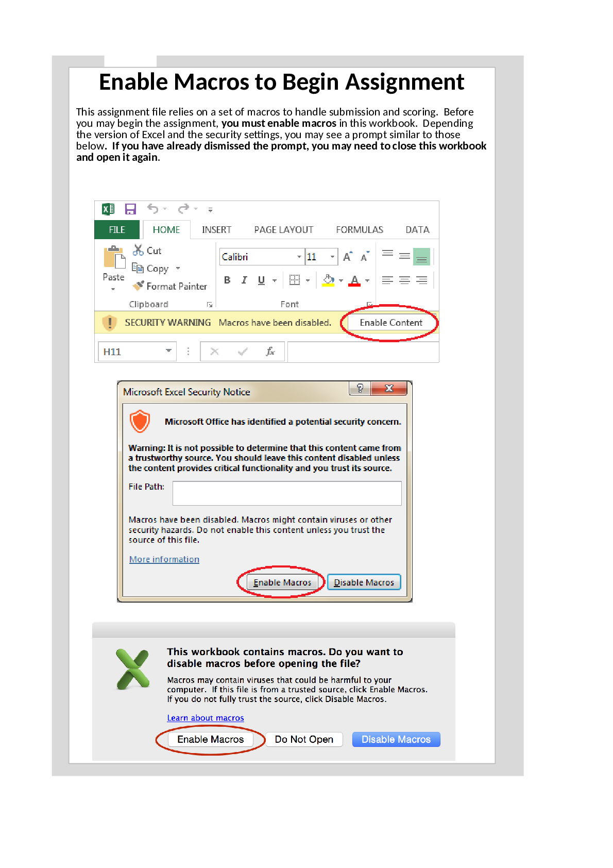Open the Borders dropdown arrow
613x868 pixels.
click(308, 280)
